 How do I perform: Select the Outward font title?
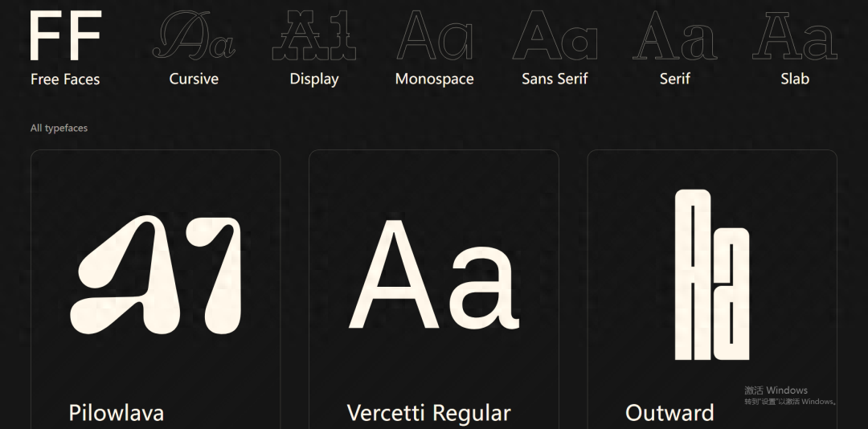tap(669, 413)
